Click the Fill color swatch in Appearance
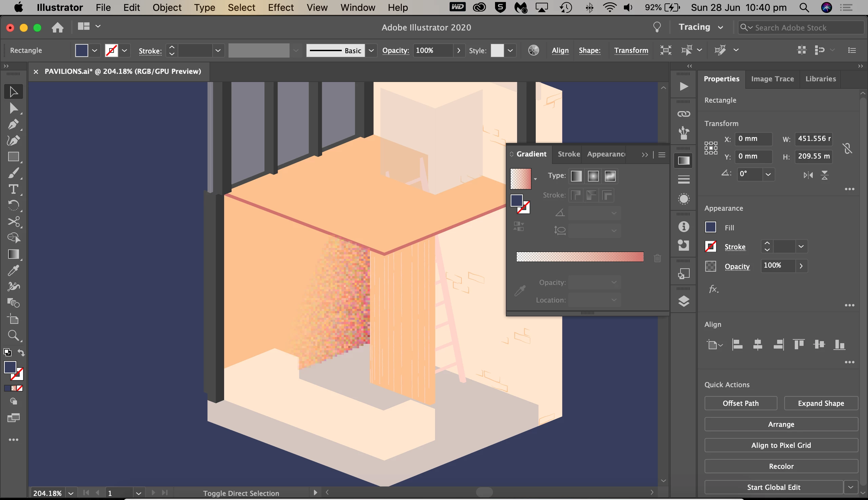The image size is (868, 500). (710, 227)
